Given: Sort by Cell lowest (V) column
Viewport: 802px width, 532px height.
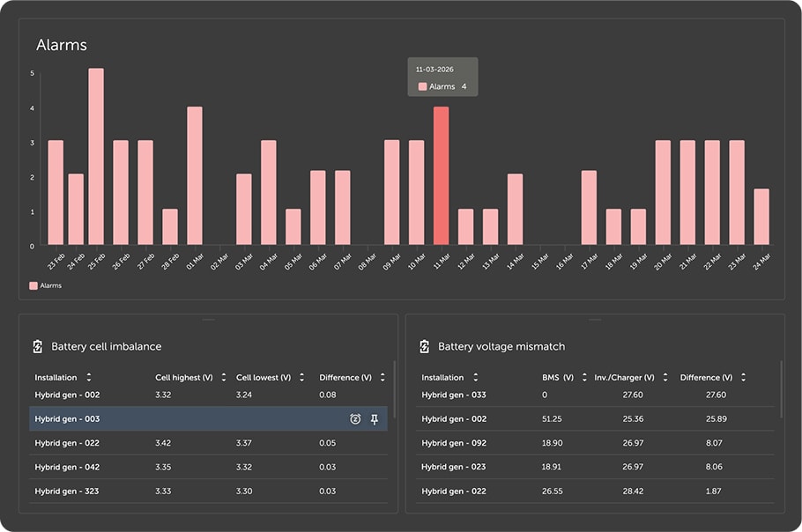Looking at the screenshot, I should [x=301, y=377].
